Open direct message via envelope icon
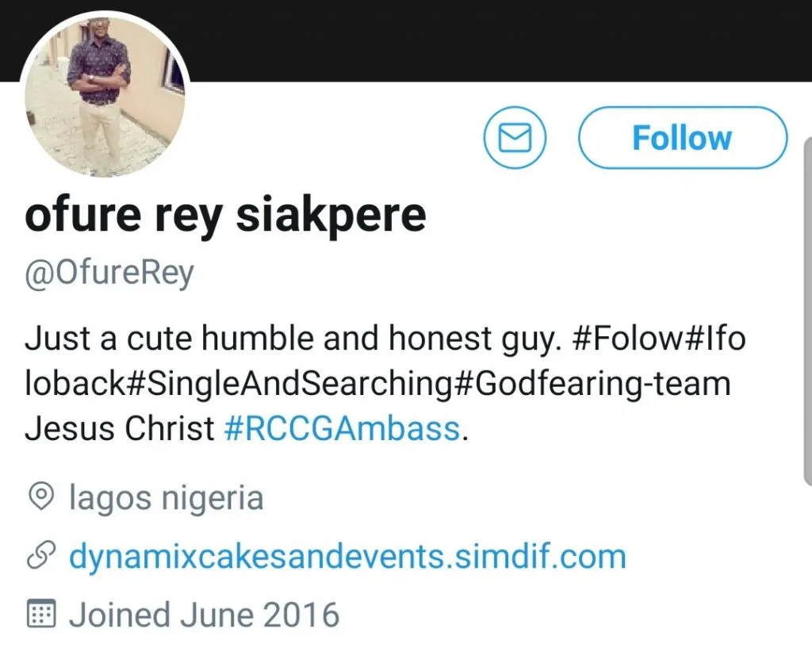The width and height of the screenshot is (812, 659). (515, 139)
